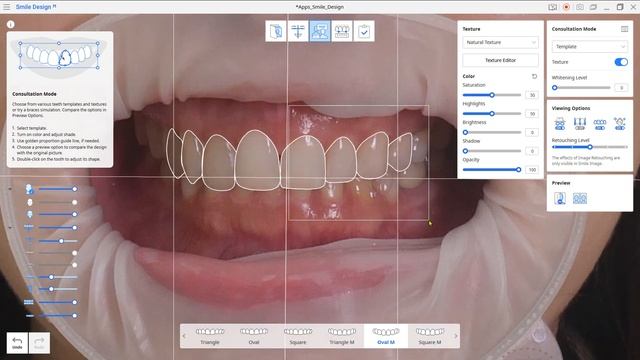Click the Opacity value field showing 100
640x360 pixels.
[532, 170]
